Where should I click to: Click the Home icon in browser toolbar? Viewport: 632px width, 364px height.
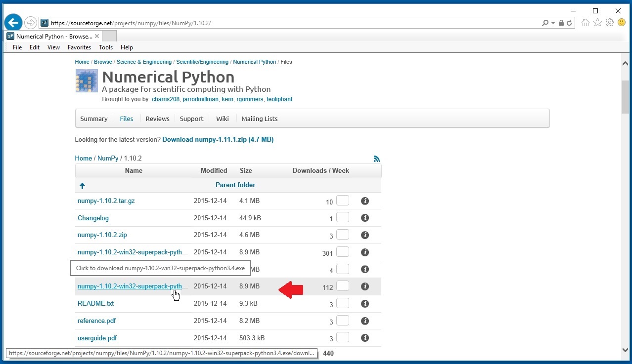tap(586, 23)
